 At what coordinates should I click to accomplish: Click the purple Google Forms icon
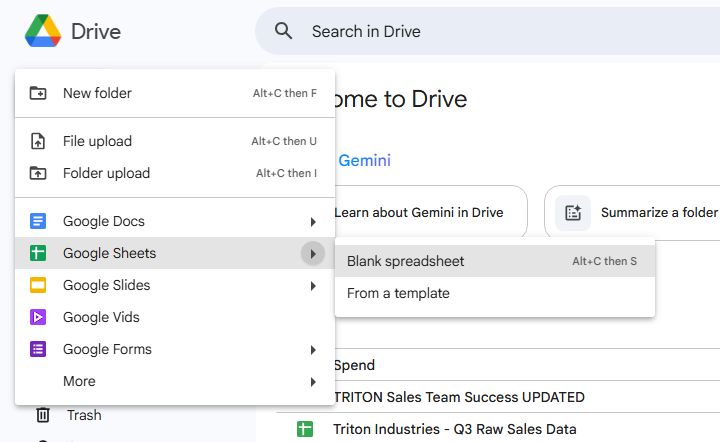(x=38, y=349)
